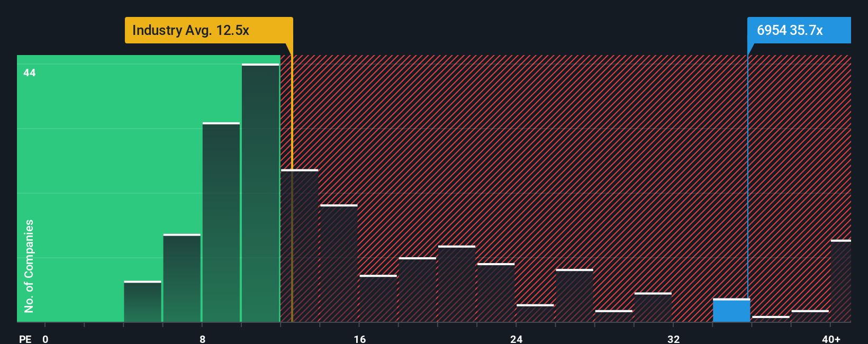
Task: Click the last bar above the 40+ tick
Action: click(x=841, y=281)
